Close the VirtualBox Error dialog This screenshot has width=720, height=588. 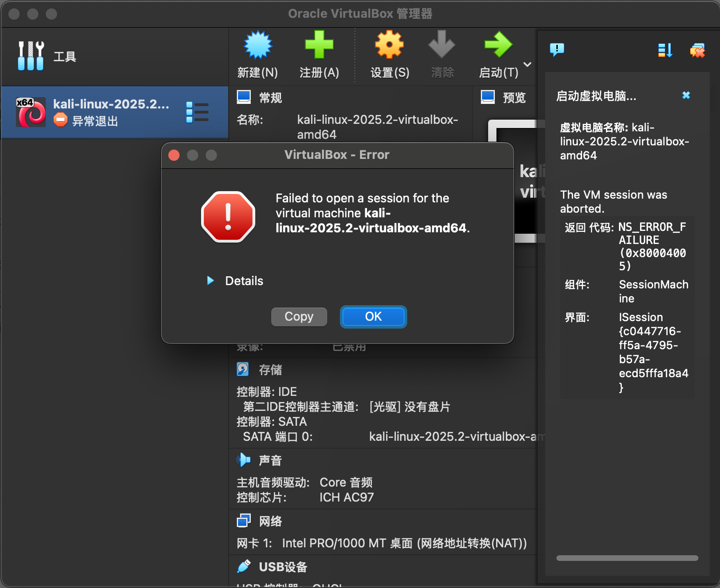[x=174, y=155]
